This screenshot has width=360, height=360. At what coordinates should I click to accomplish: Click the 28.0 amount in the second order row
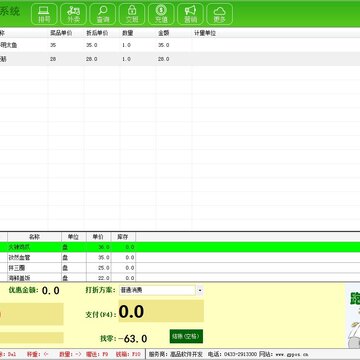point(163,59)
